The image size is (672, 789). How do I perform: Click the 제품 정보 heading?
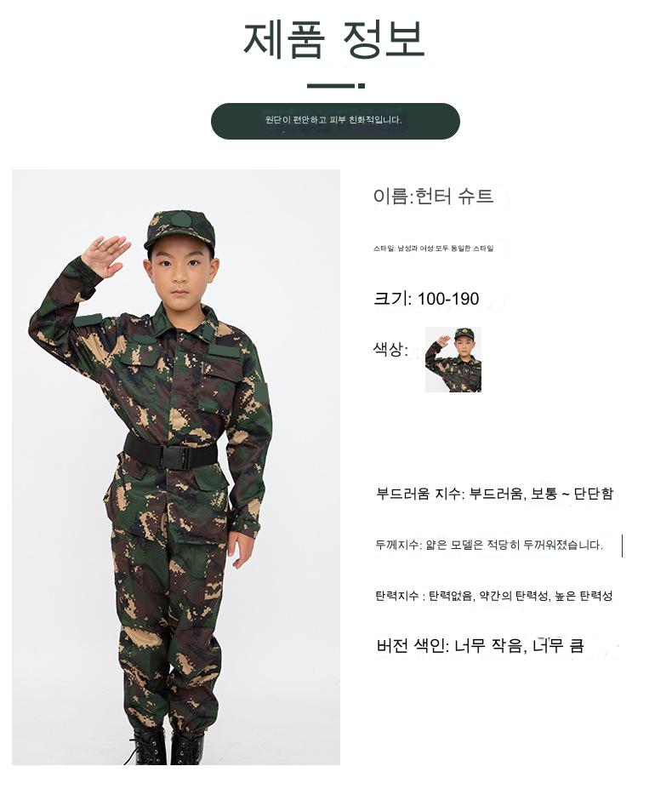click(334, 39)
